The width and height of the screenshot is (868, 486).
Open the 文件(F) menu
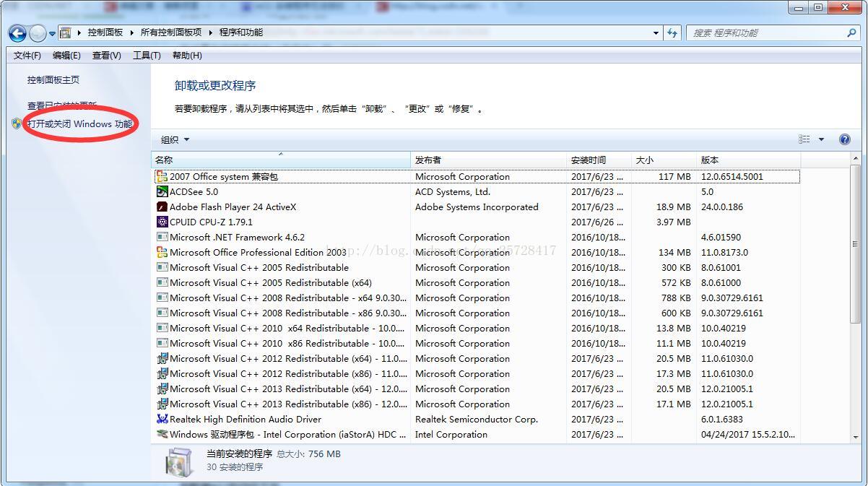pyautogui.click(x=27, y=56)
